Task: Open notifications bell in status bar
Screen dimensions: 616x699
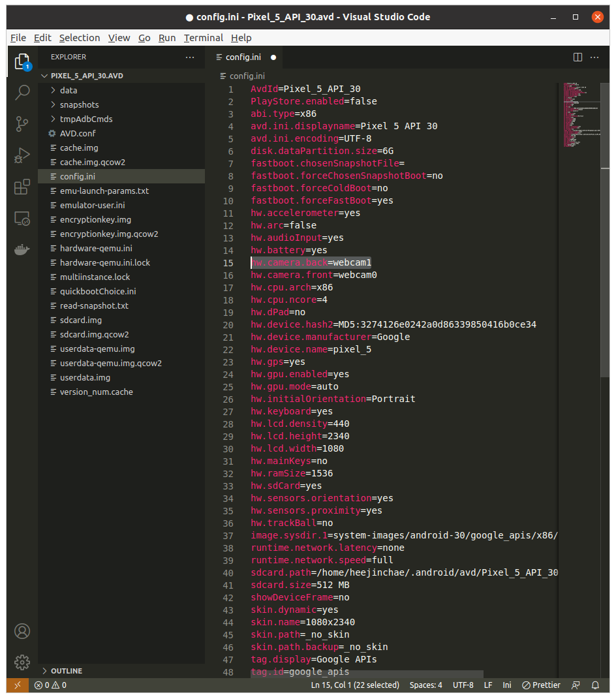Action: 595,685
